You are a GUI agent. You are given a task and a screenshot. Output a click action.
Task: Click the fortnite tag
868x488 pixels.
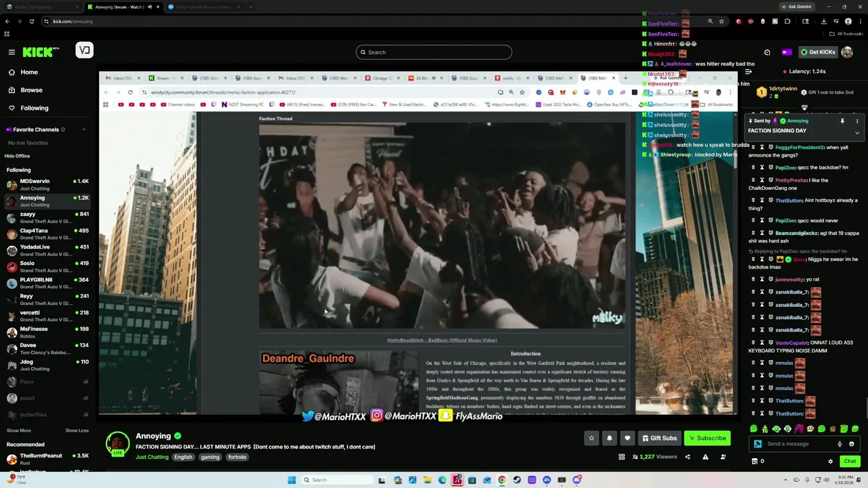click(x=237, y=457)
